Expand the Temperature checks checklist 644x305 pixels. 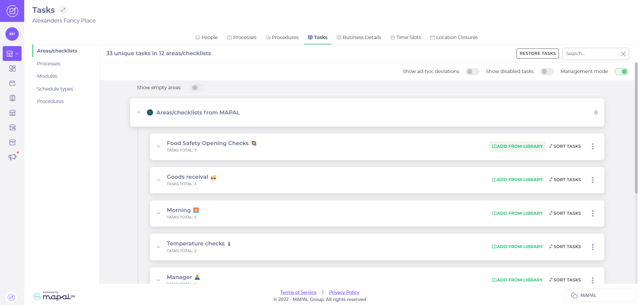pos(158,247)
